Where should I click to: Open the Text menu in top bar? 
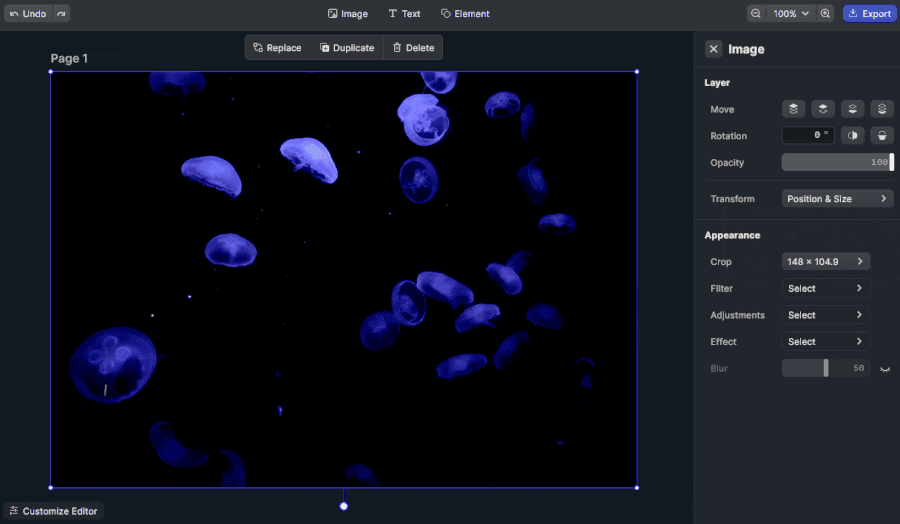(x=404, y=14)
